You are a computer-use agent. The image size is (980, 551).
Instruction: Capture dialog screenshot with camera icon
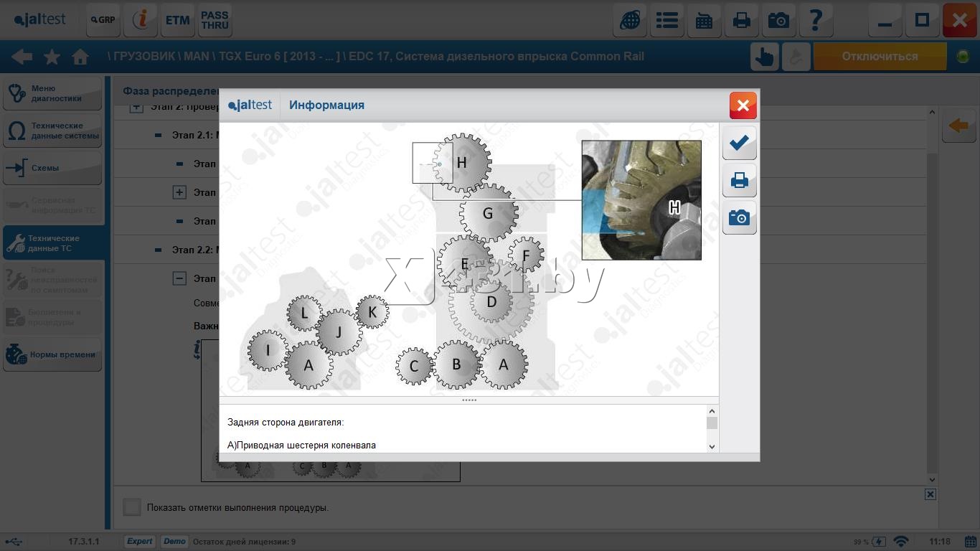739,217
